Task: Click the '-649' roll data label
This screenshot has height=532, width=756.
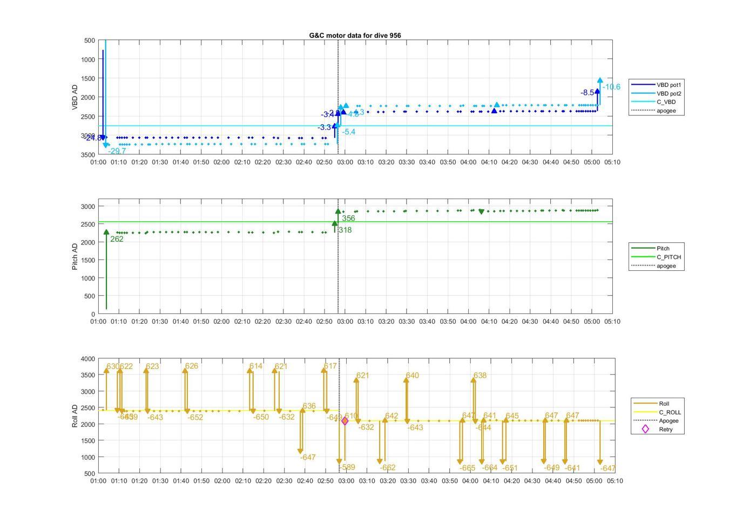Action: click(x=552, y=468)
